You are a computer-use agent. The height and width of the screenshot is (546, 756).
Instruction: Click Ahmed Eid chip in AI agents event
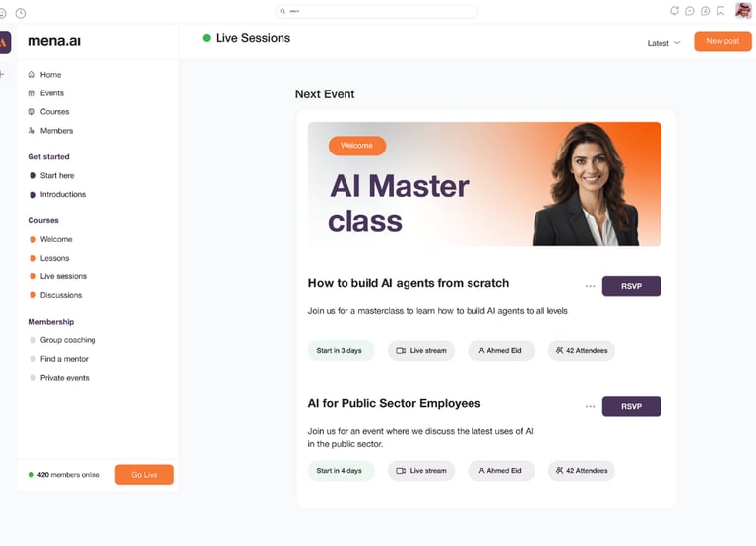tap(501, 351)
